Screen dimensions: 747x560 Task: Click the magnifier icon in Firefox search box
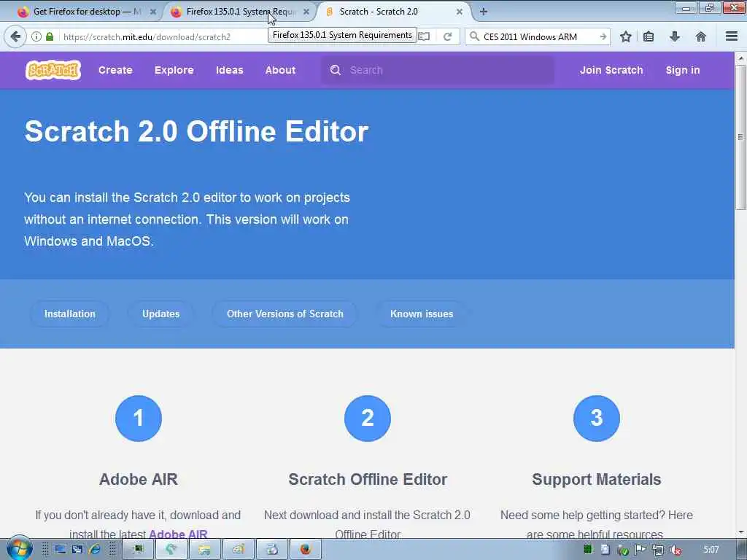point(474,36)
